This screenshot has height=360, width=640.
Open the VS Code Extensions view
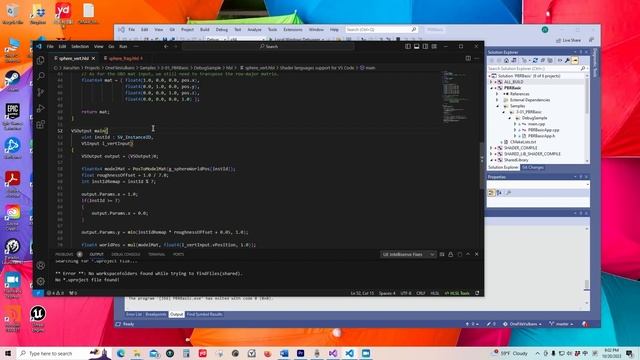coord(40,124)
